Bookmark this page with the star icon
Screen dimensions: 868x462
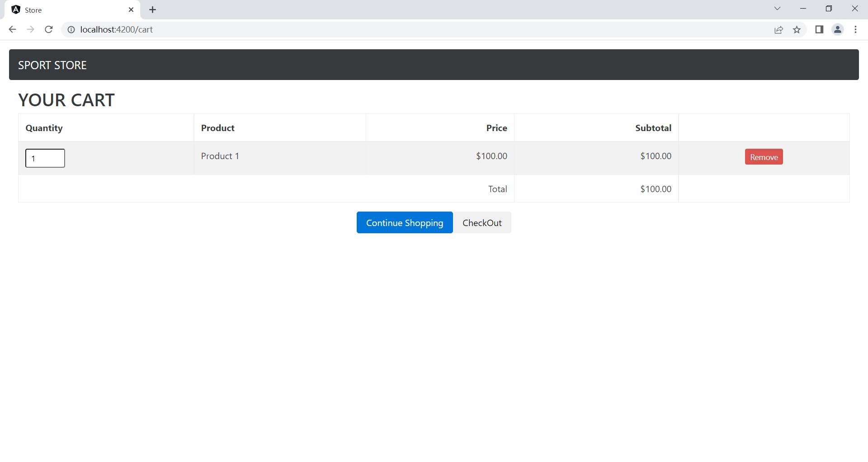tap(797, 30)
